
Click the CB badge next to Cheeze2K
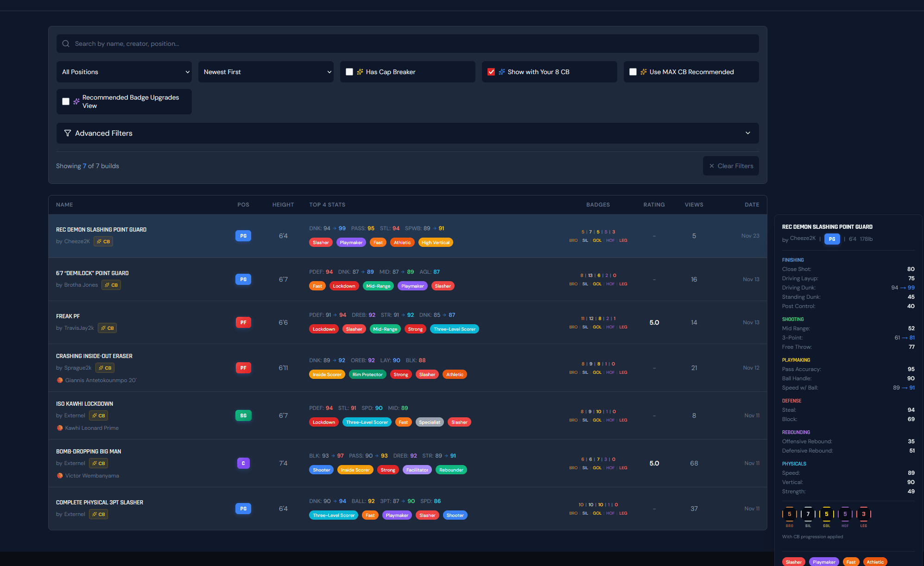[103, 241]
